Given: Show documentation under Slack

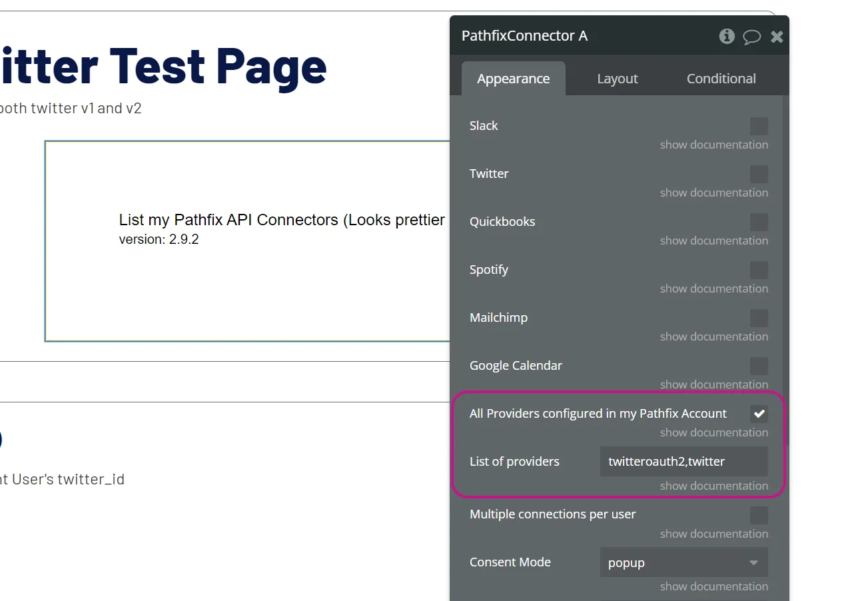Looking at the screenshot, I should 714,145.
